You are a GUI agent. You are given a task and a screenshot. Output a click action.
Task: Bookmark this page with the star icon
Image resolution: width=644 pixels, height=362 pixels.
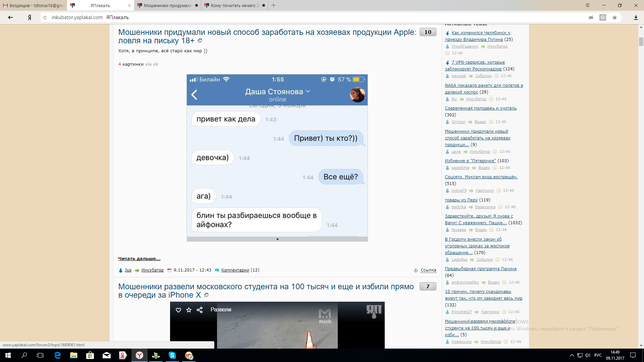coord(614,17)
